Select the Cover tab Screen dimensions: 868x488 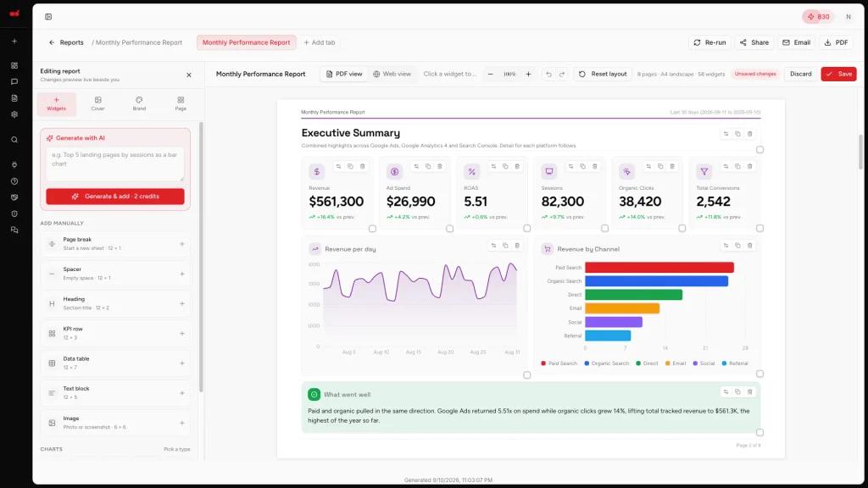click(x=98, y=104)
